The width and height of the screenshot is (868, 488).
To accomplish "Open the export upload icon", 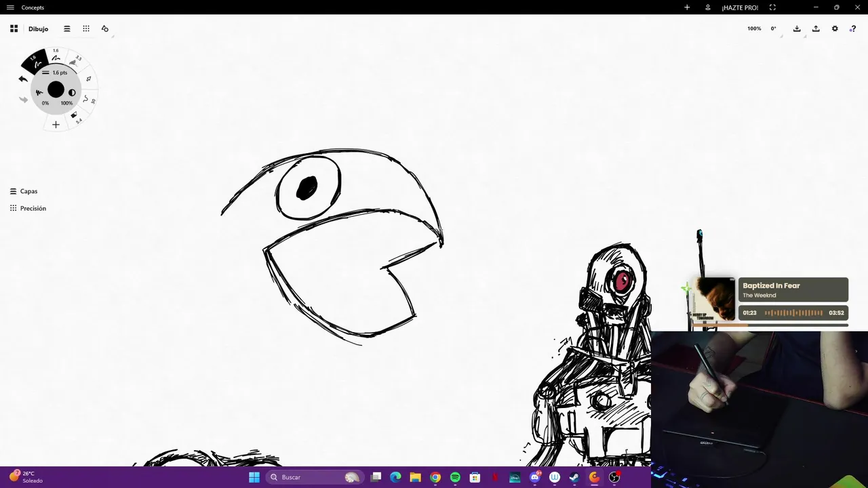I will [816, 28].
